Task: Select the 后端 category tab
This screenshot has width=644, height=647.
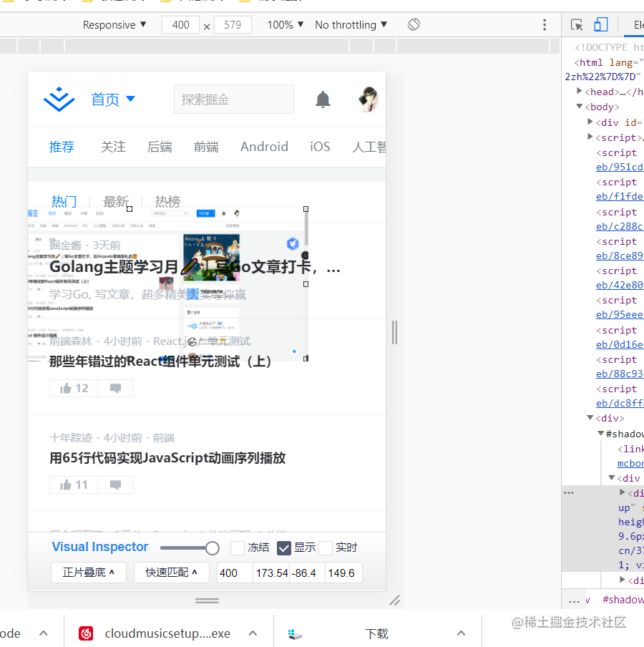Action: pyautogui.click(x=160, y=147)
